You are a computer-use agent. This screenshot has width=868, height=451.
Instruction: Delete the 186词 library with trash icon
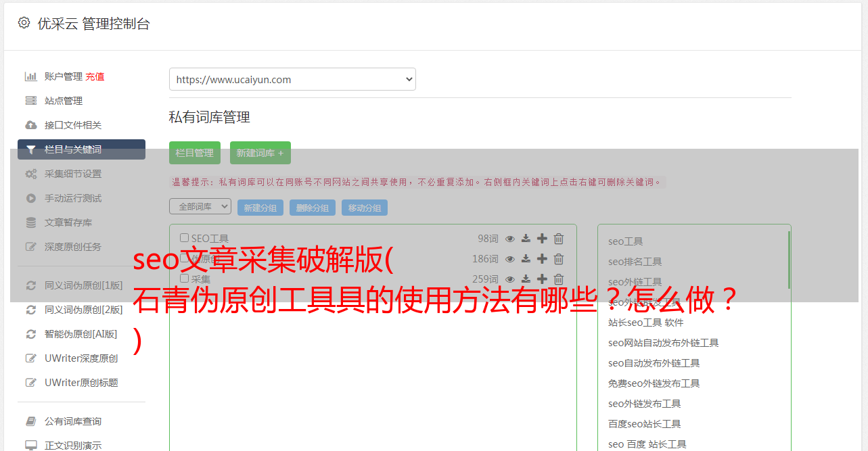click(x=559, y=259)
